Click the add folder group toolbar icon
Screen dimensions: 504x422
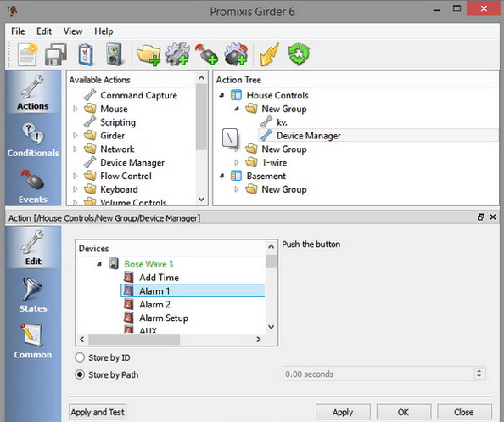click(x=148, y=54)
